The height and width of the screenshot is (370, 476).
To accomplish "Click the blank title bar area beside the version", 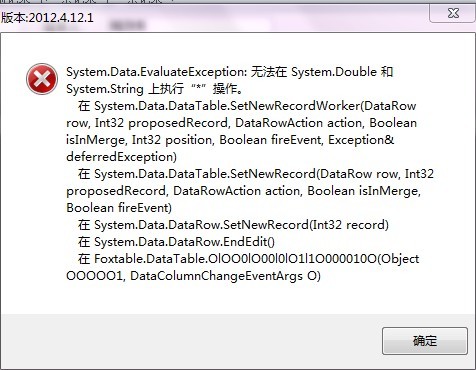I will click(260, 18).
